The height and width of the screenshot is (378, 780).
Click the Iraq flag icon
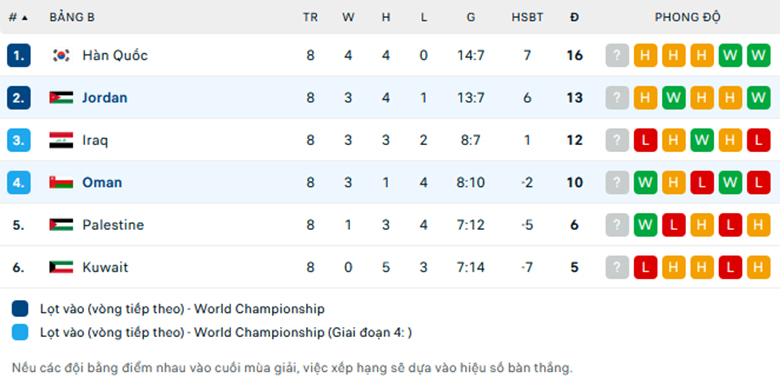point(61,140)
